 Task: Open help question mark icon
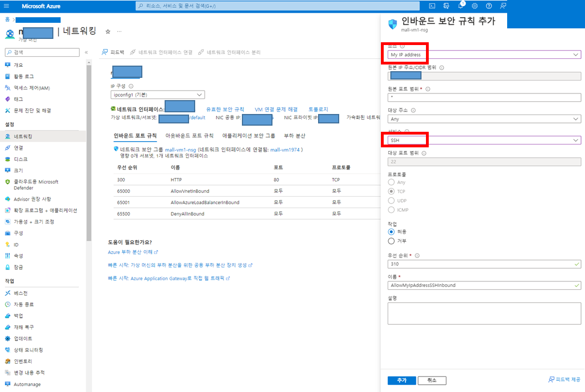pos(489,6)
